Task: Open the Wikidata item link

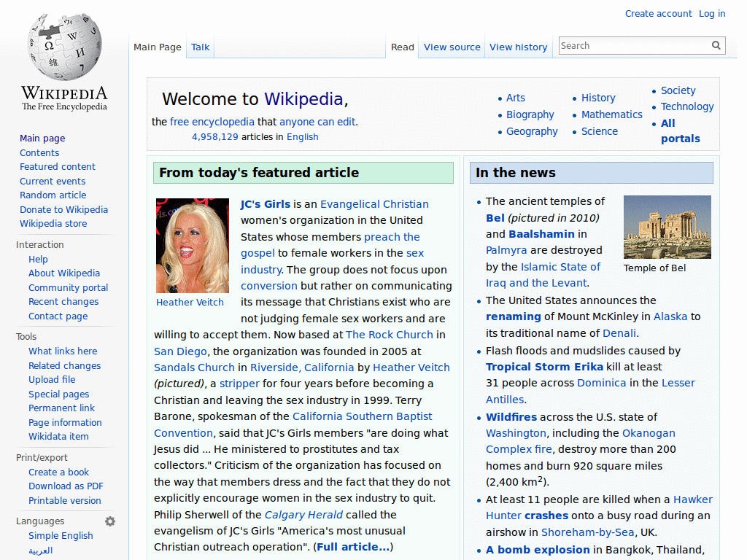Action: (x=58, y=437)
